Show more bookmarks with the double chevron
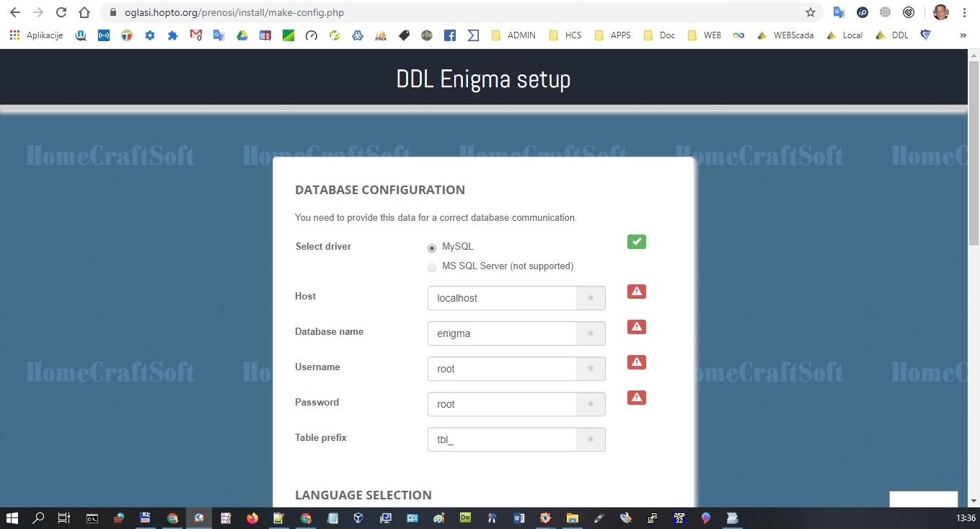 click(x=963, y=35)
